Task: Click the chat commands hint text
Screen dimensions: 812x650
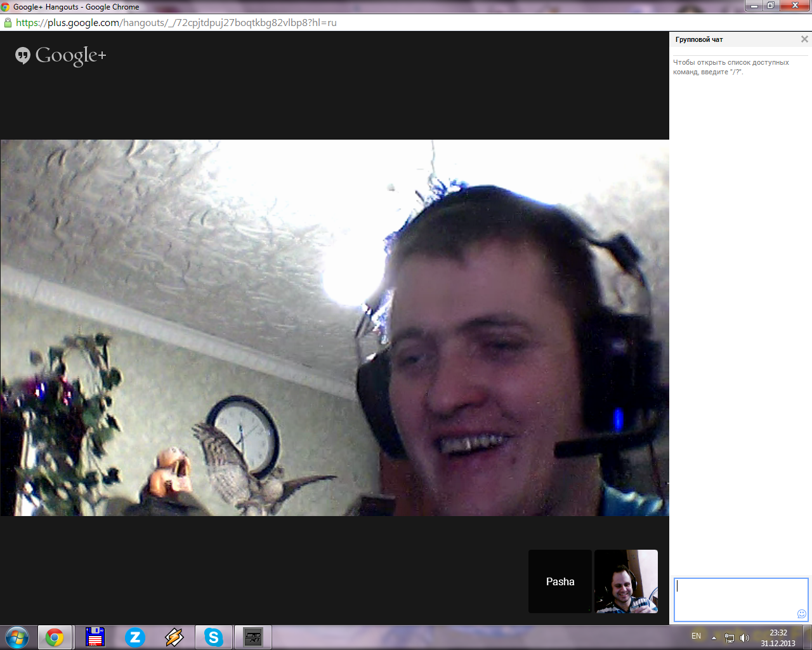Action: click(x=731, y=67)
